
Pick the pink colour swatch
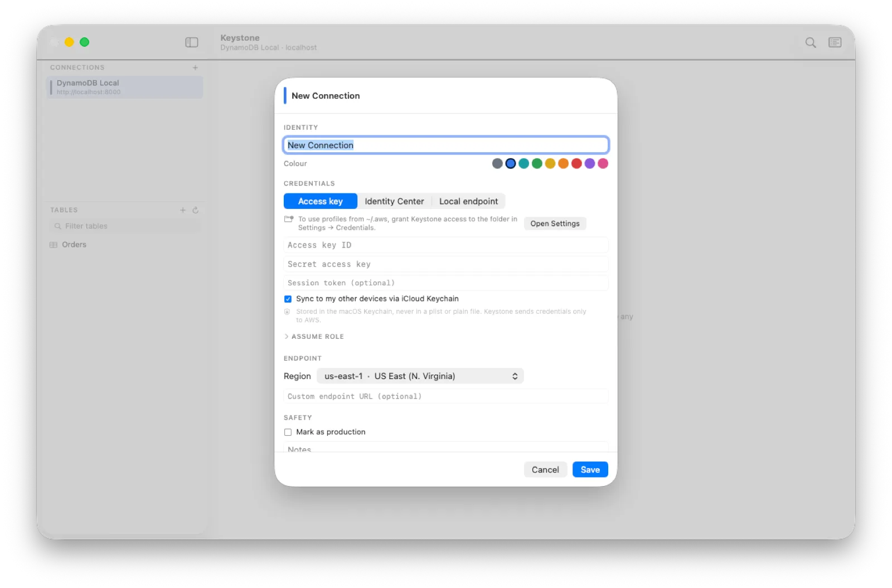[x=603, y=163]
